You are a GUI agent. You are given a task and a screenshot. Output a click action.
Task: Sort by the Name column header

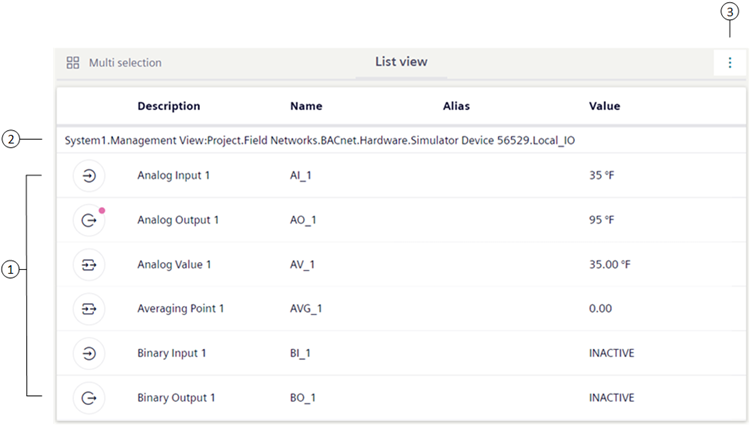click(x=306, y=106)
